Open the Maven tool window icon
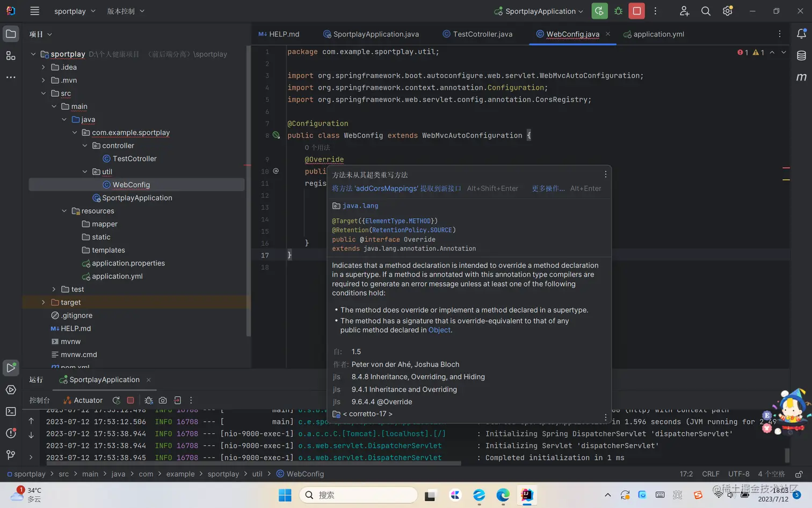The height and width of the screenshot is (508, 812). pyautogui.click(x=801, y=77)
